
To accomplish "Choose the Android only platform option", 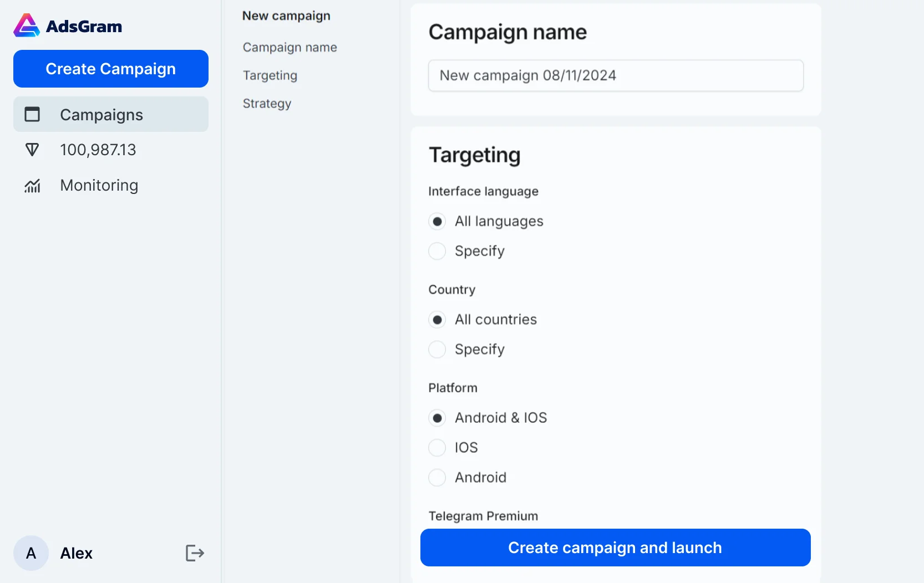I will 437,478.
